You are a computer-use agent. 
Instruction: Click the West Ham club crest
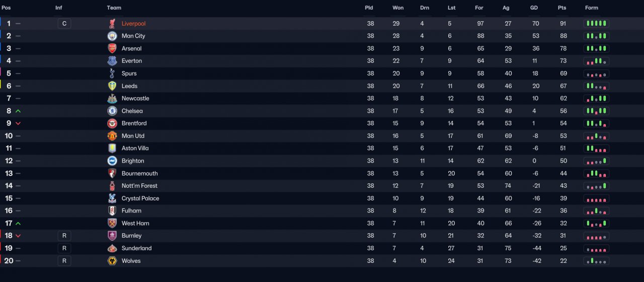coord(112,223)
